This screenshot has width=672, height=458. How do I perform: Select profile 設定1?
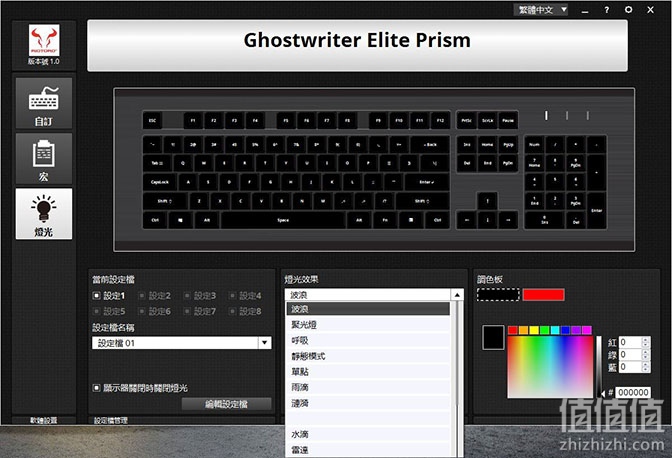(x=108, y=296)
